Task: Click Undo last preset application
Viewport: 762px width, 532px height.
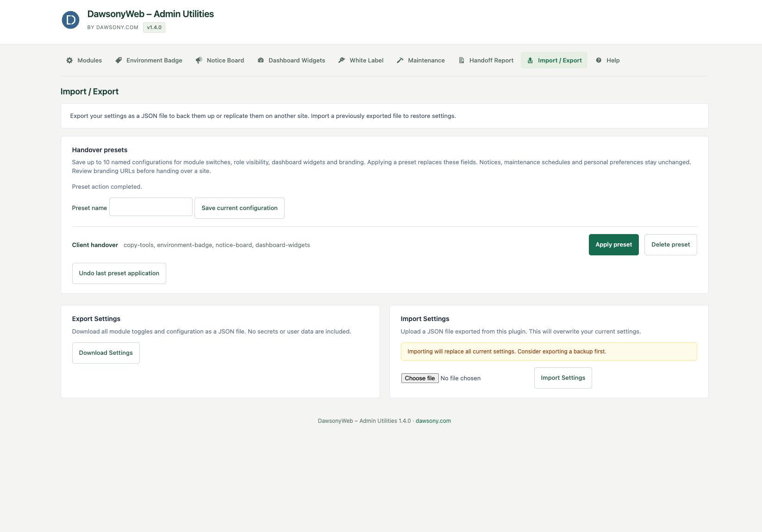Action: point(119,273)
